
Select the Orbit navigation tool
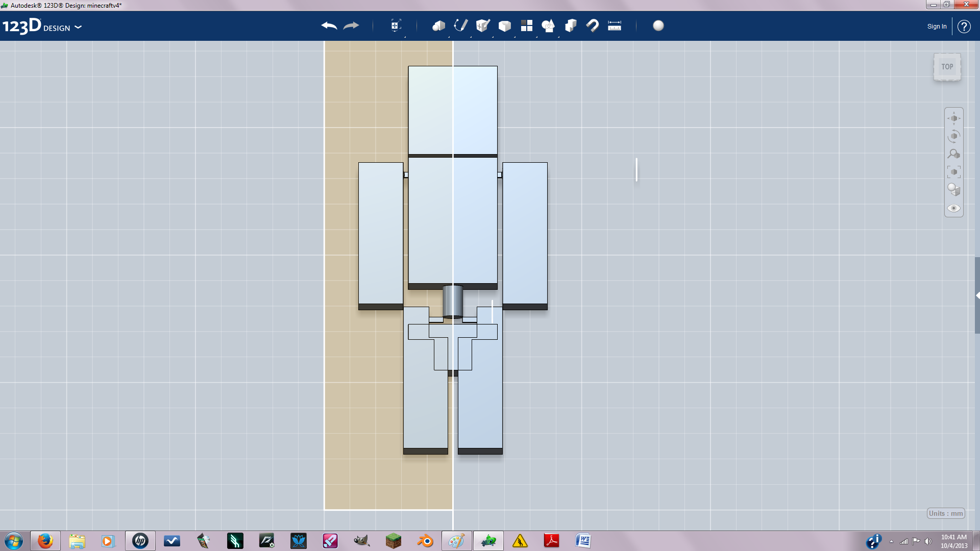point(953,136)
